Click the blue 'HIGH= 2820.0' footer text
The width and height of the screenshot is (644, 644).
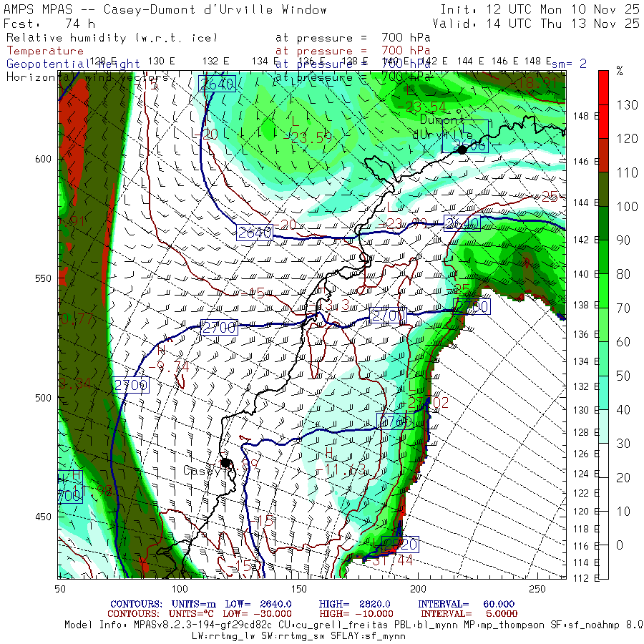click(x=354, y=604)
